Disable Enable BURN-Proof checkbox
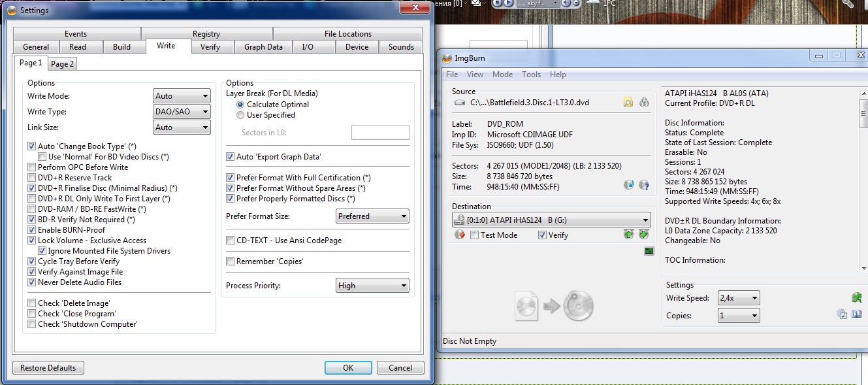 tap(32, 230)
